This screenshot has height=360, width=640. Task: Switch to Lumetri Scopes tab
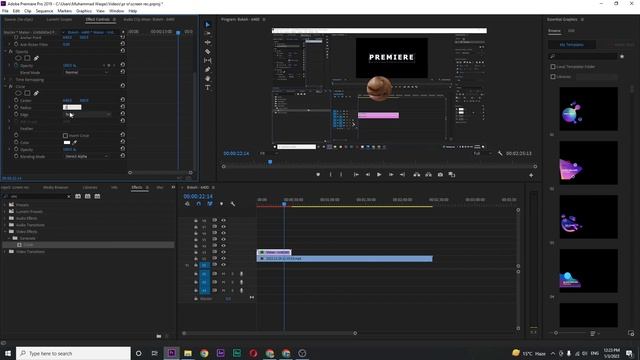click(59, 19)
